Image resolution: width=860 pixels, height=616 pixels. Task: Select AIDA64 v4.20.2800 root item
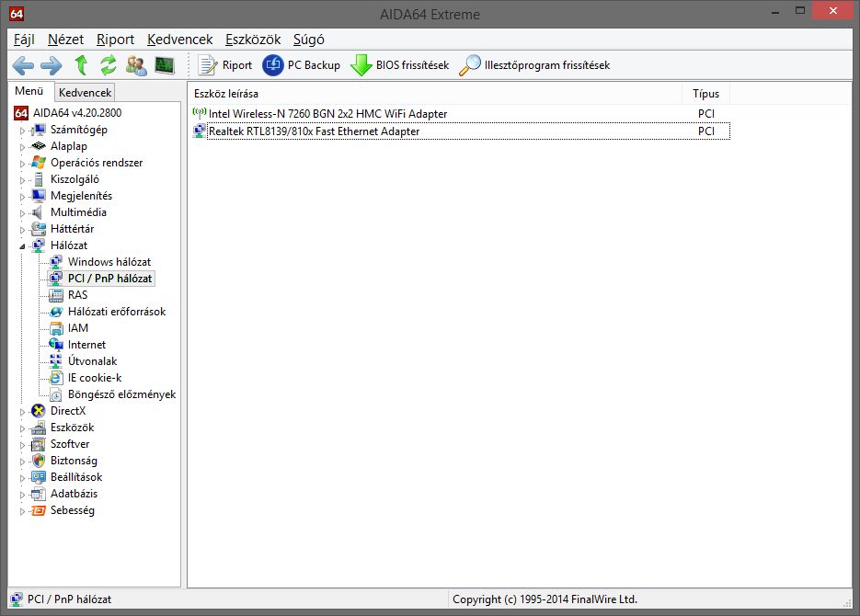(x=76, y=113)
